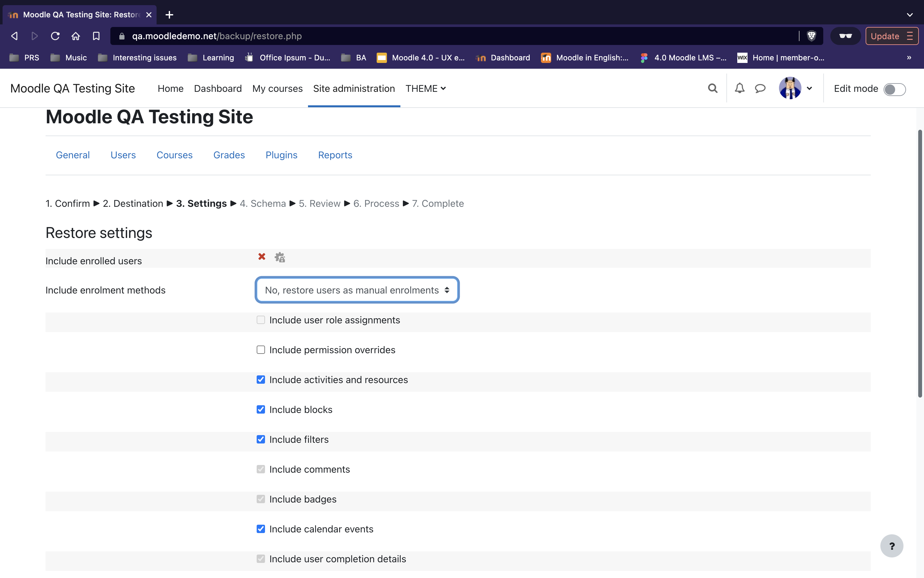The width and height of the screenshot is (924, 578).
Task: Open the messaging speech bubble
Action: tap(760, 88)
